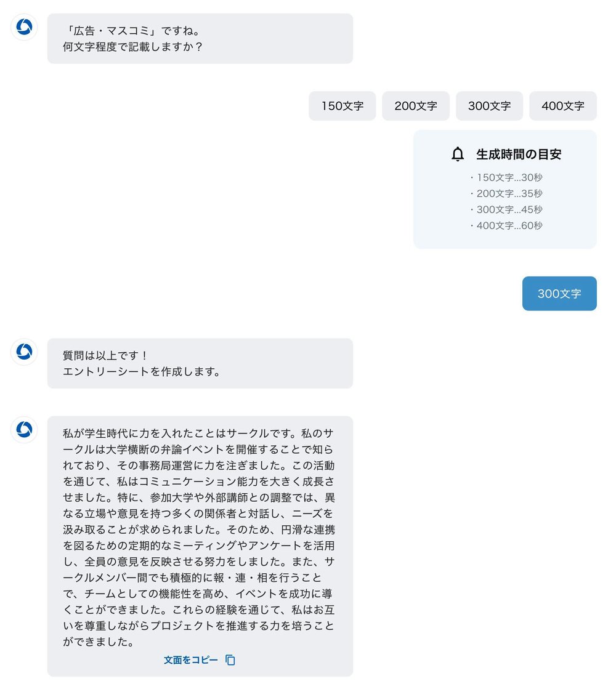Click the bell icon beside 生成時間の目安
This screenshot has height=689, width=616.
coord(458,154)
